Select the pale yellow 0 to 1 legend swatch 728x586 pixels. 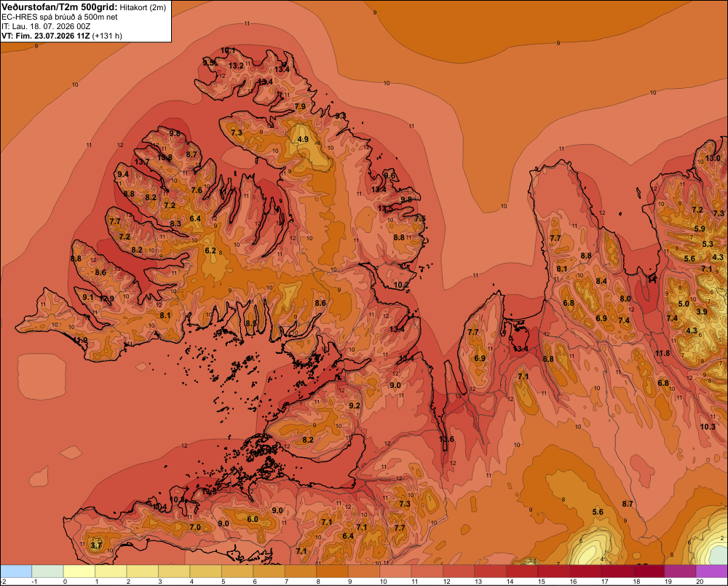(79, 571)
